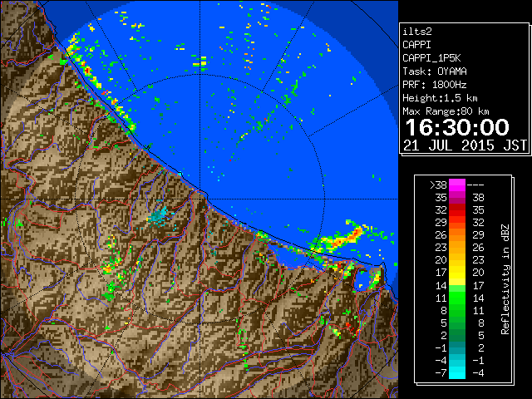
Task: Click the cyan echo cluster at radar center
Action: point(159,216)
